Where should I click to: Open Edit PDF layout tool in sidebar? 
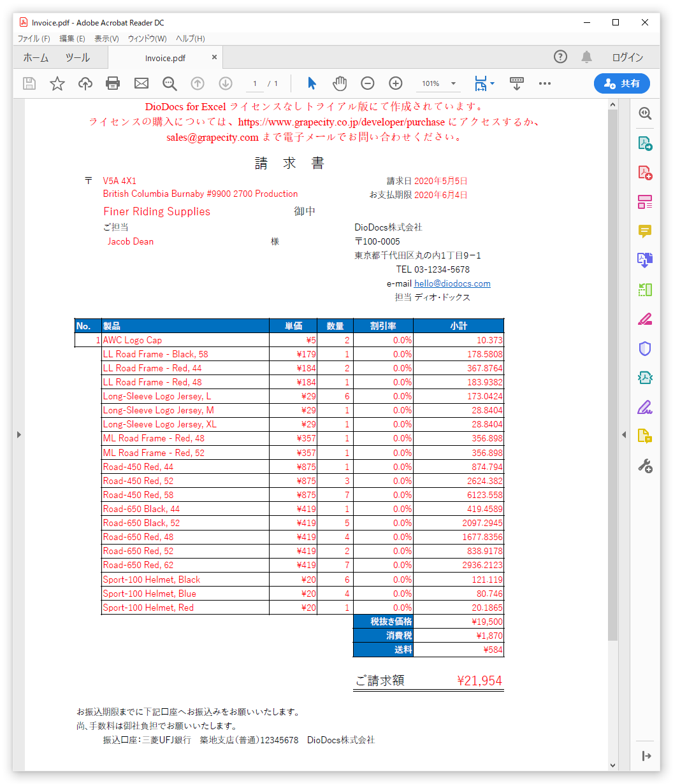(x=645, y=203)
